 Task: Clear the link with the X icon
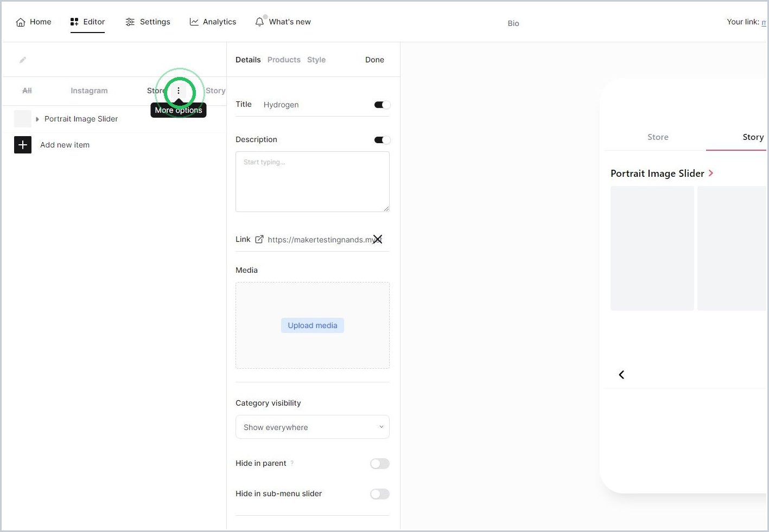(378, 239)
